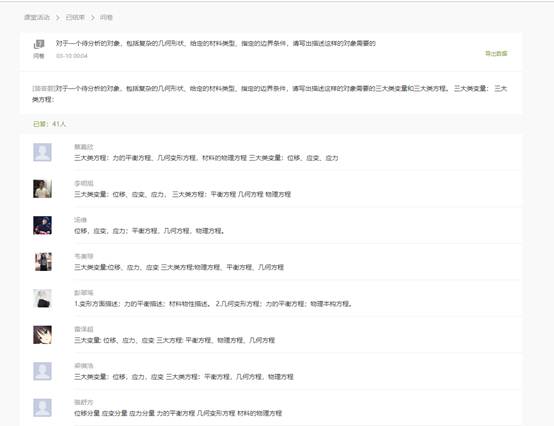Open avatar next to answer 三大类变量:位移、应力、应变 三大类方程:物理方程

pyautogui.click(x=42, y=262)
